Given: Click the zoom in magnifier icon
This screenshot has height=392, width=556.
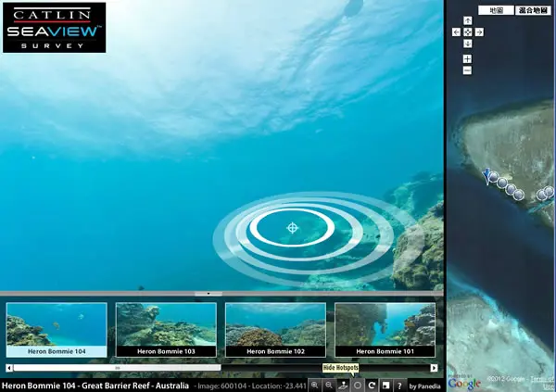Looking at the screenshot, I should (x=314, y=386).
